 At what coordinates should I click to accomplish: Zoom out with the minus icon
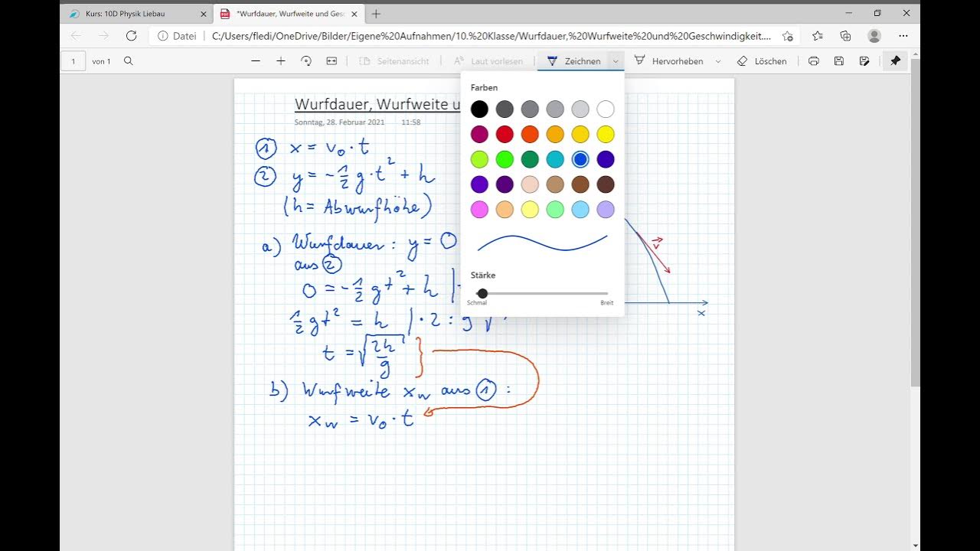(x=256, y=61)
